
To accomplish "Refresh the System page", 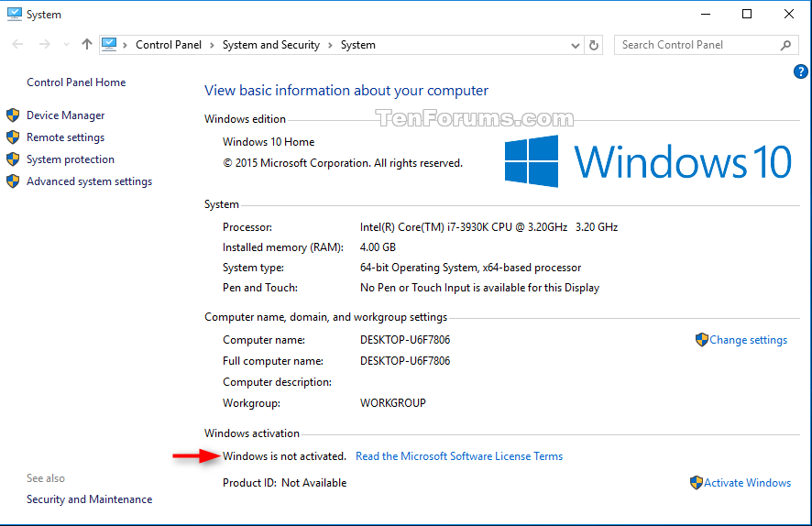I will coord(594,46).
